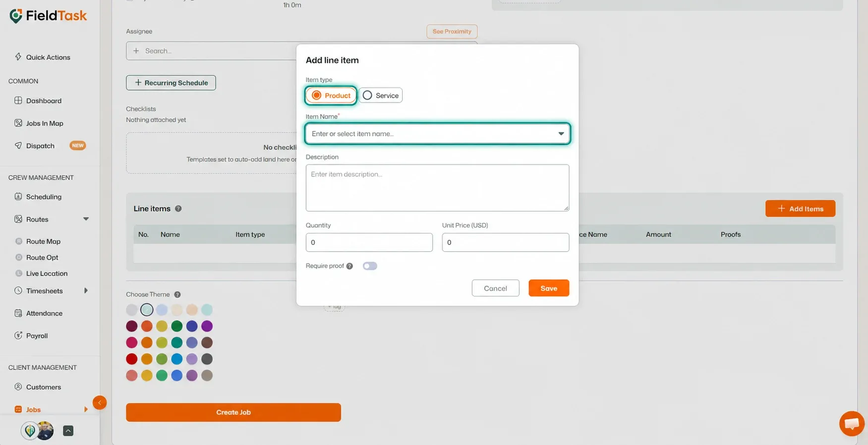Collapse the sidebar with orange arrow button
The height and width of the screenshot is (445, 868).
click(x=100, y=402)
